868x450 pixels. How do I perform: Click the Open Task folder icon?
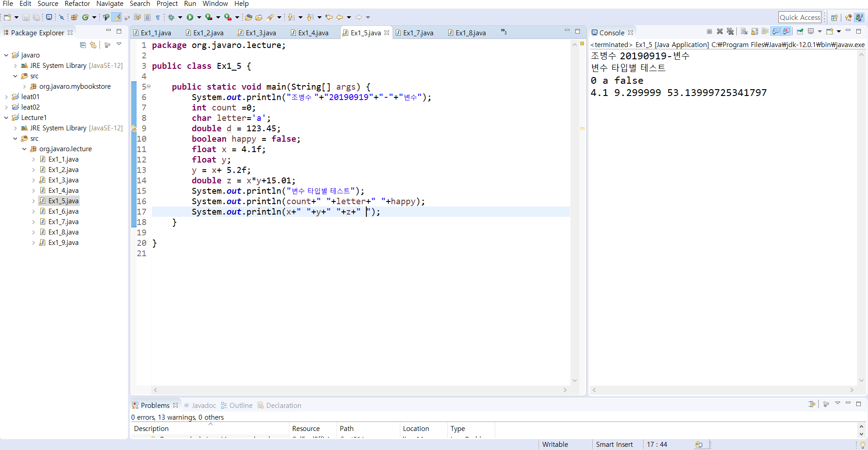point(259,17)
